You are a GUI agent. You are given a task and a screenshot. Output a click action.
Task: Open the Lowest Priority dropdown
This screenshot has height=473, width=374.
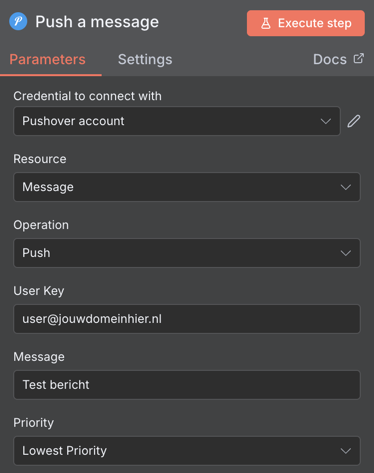[187, 451]
